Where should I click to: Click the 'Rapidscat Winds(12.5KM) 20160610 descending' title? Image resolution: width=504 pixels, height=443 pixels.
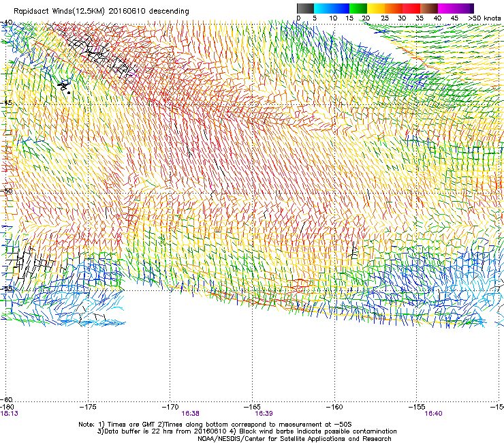click(101, 12)
